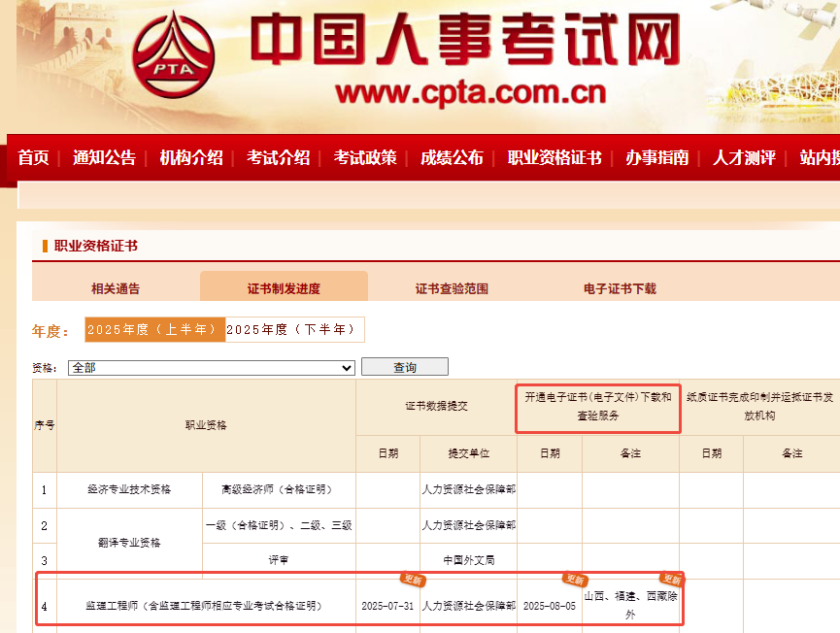Select the 证书制发进度 tab

pos(284,288)
